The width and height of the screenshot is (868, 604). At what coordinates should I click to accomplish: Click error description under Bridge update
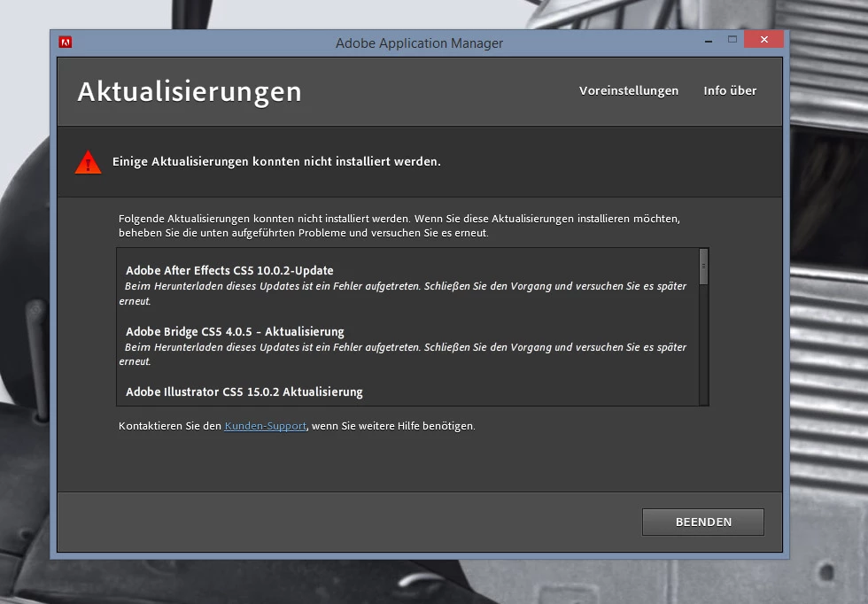[x=402, y=354]
